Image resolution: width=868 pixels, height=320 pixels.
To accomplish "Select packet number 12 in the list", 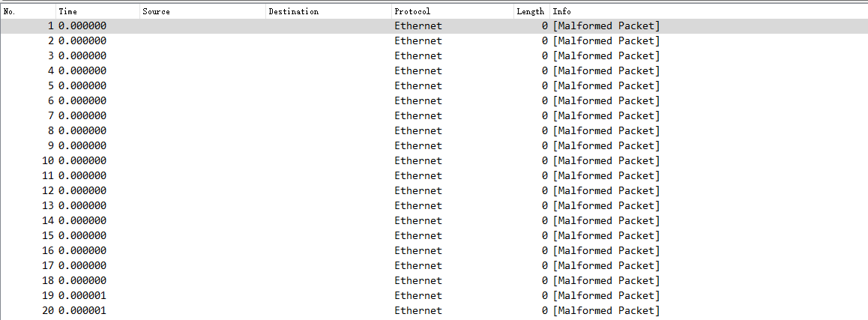I will 434,190.
